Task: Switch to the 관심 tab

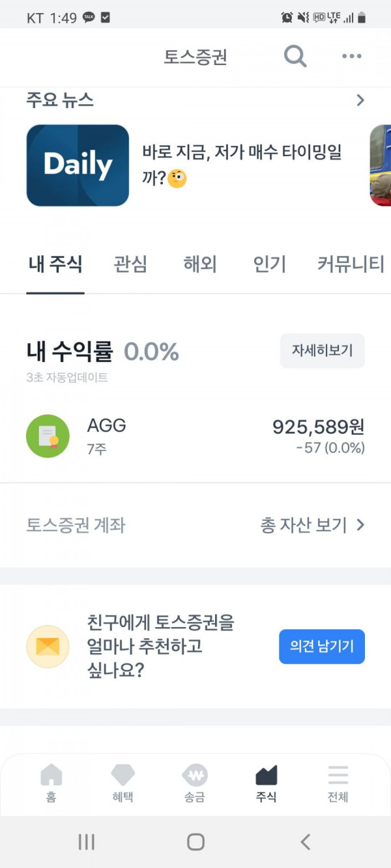Action: 130,264
